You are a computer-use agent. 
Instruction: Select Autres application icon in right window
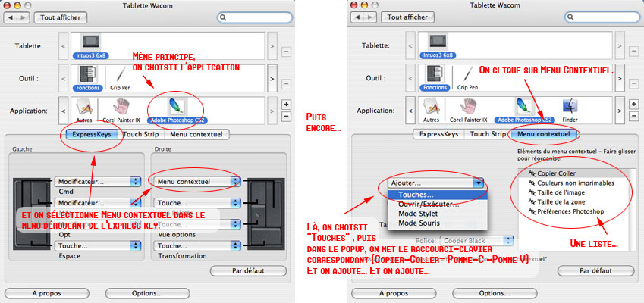click(432, 111)
